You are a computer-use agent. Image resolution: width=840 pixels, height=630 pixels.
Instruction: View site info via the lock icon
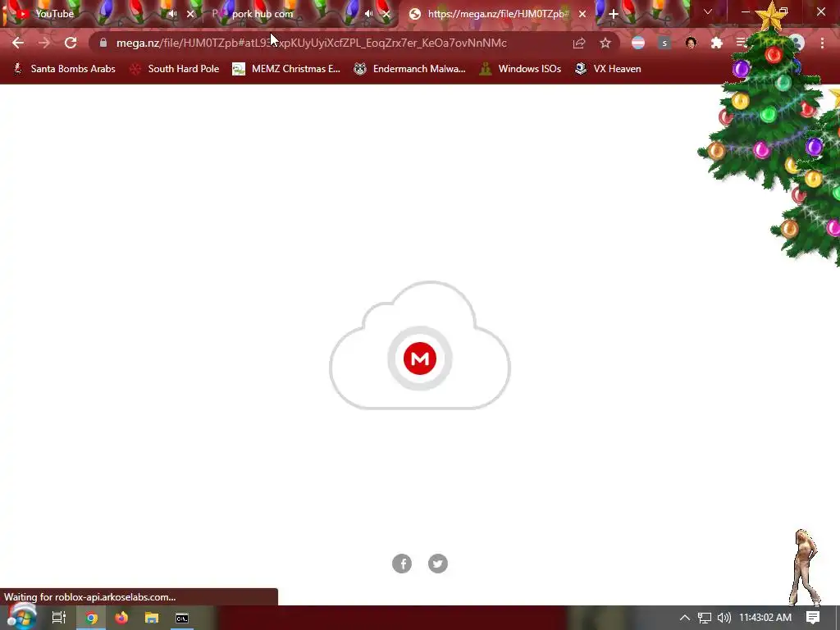click(x=103, y=43)
